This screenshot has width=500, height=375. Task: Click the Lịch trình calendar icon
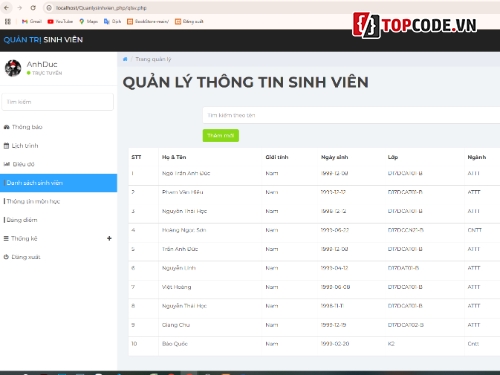(x=6, y=146)
